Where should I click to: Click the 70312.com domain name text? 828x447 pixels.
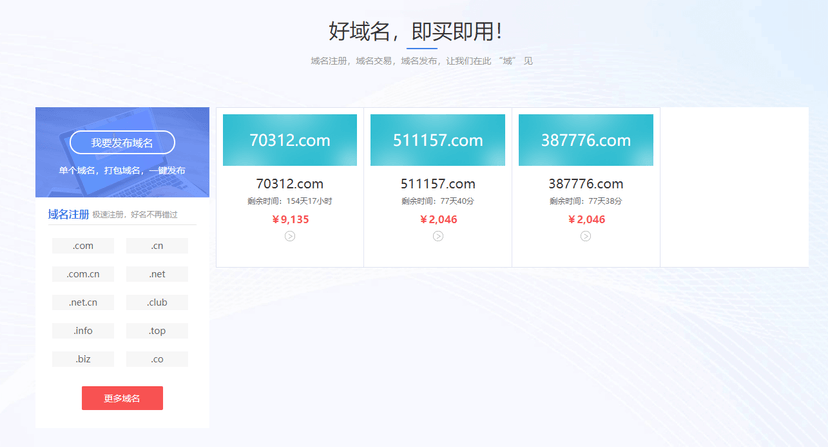coord(290,184)
